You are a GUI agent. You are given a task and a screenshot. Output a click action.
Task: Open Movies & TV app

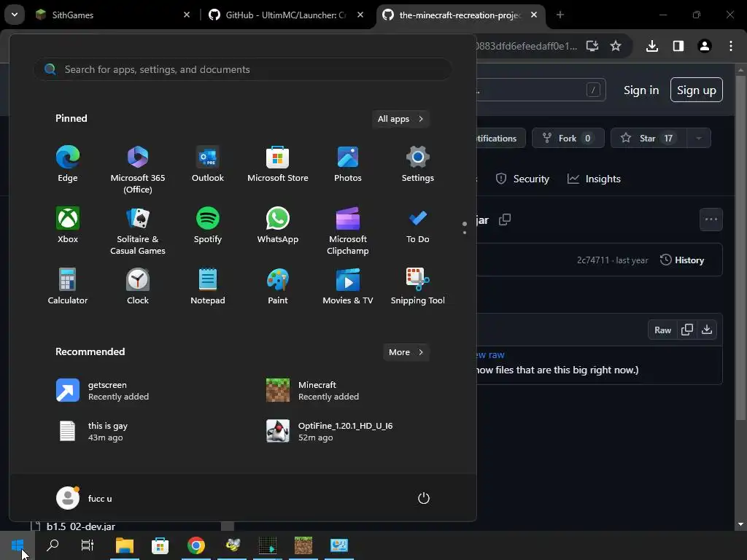pyautogui.click(x=348, y=286)
